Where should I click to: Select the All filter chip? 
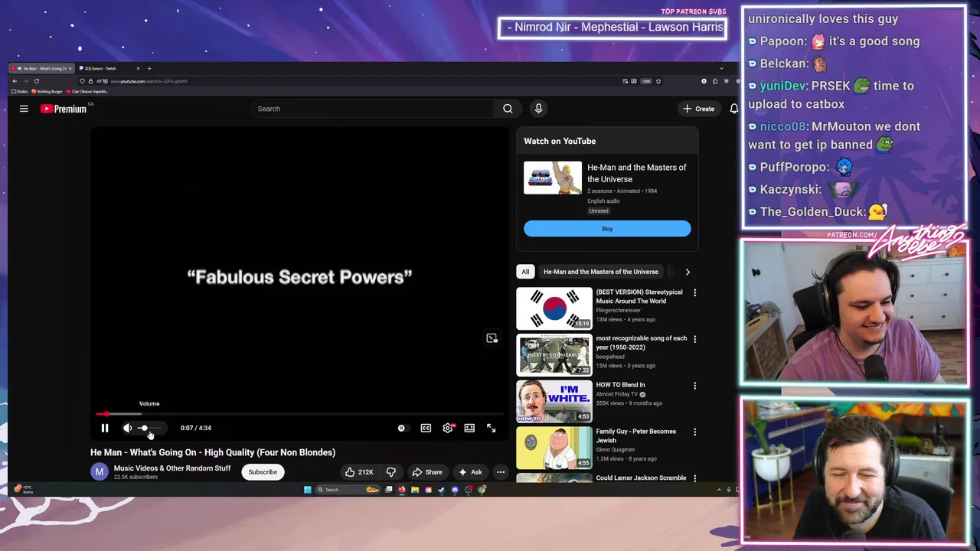(x=525, y=272)
